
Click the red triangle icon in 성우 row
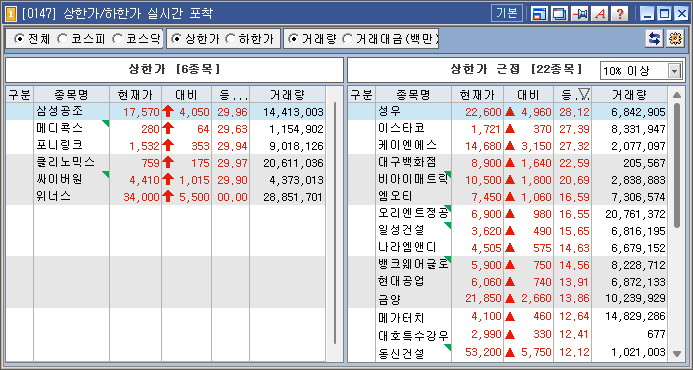tap(510, 112)
